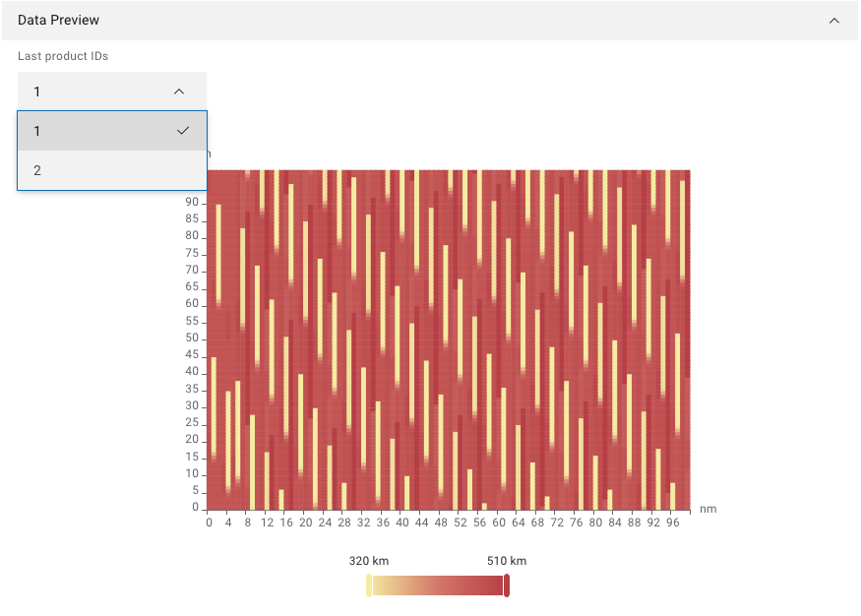Click the Last product IDs label
Viewport: 861px width, 616px height.
click(63, 56)
